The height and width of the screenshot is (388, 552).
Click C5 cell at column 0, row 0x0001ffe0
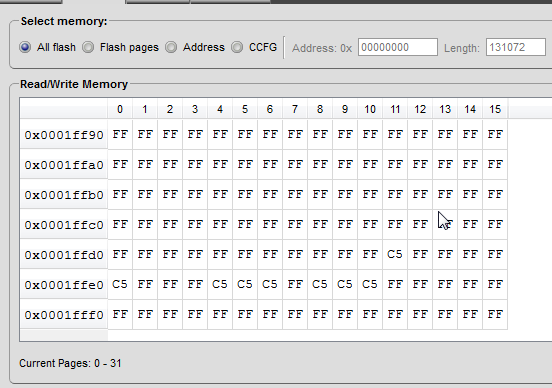(120, 284)
